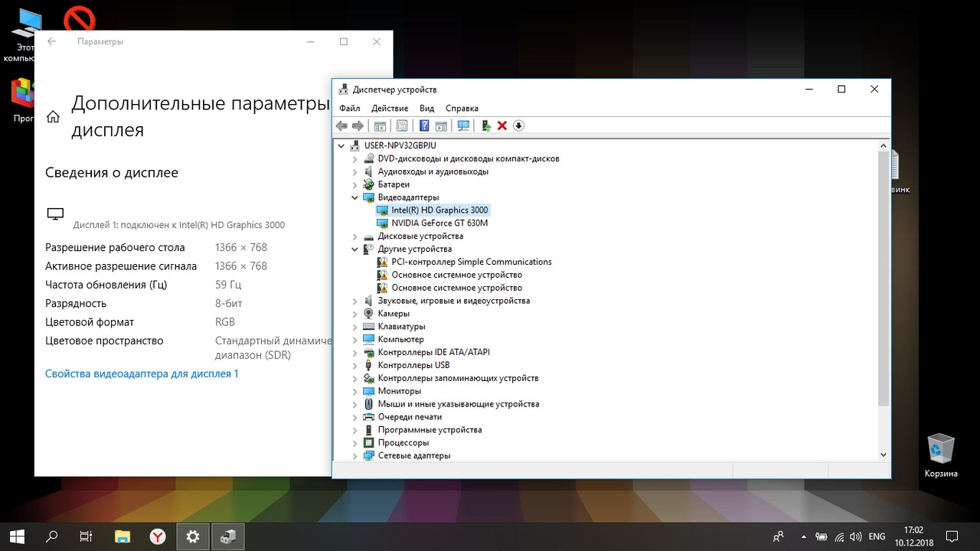This screenshot has width=980, height=551.
Task: Expand Дисковые устройства category
Action: pyautogui.click(x=354, y=236)
